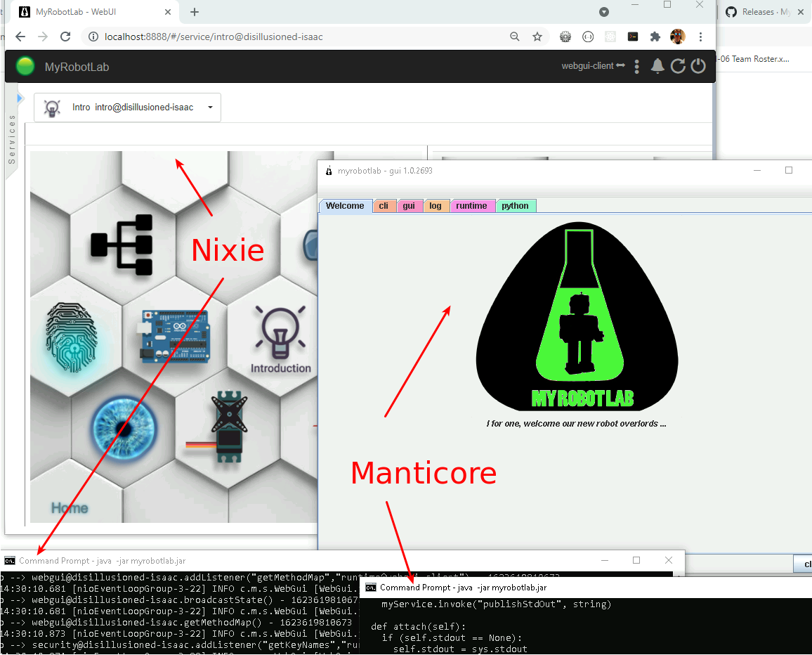Click the site information icon in address bar
The height and width of the screenshot is (655, 812).
(93, 37)
